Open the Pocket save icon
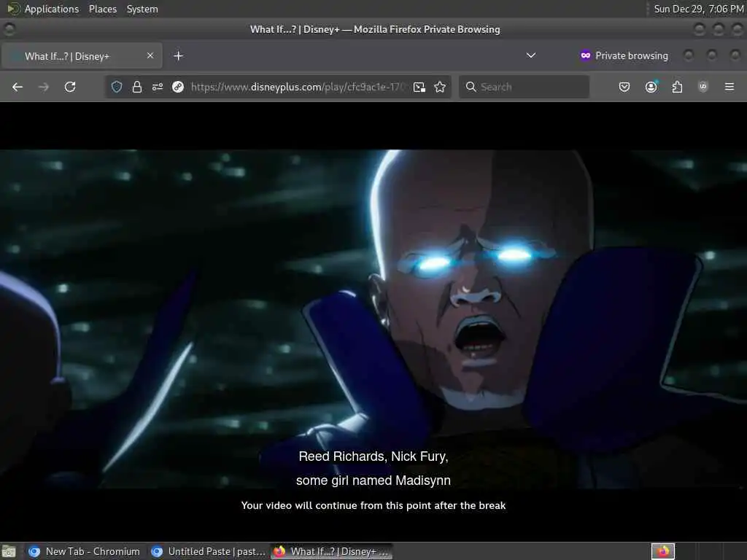Screen dimensions: 747x560 click(x=624, y=87)
